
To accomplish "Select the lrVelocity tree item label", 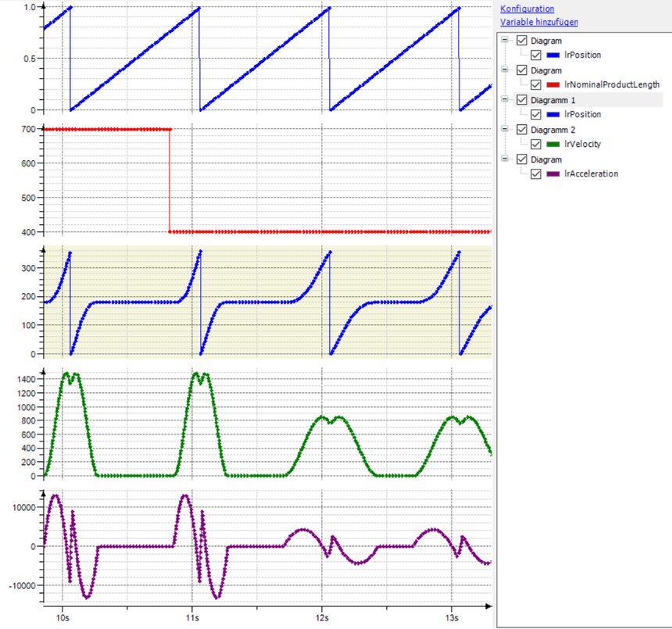I will (582, 145).
